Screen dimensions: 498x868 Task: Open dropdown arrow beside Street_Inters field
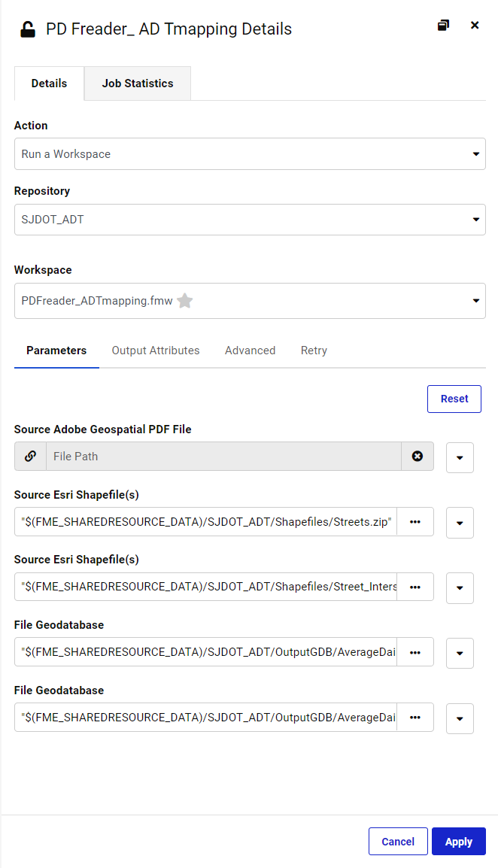click(x=460, y=588)
